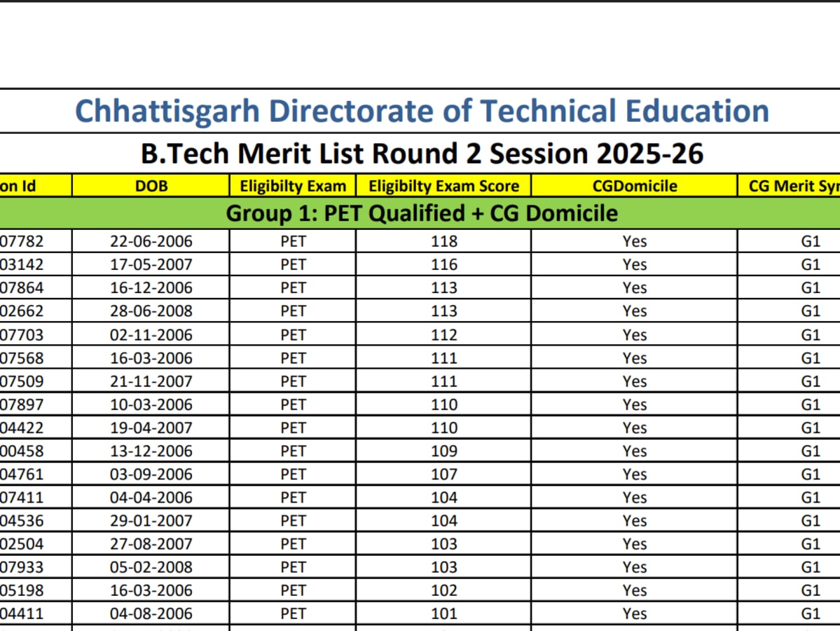Click Yes in the 17-05-2007 row

point(634,264)
